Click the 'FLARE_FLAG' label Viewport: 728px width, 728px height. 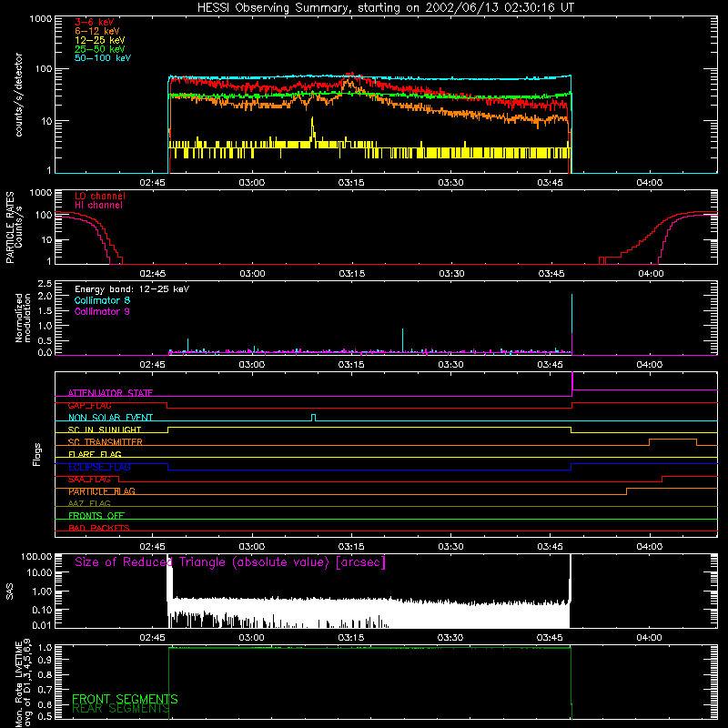tap(95, 454)
